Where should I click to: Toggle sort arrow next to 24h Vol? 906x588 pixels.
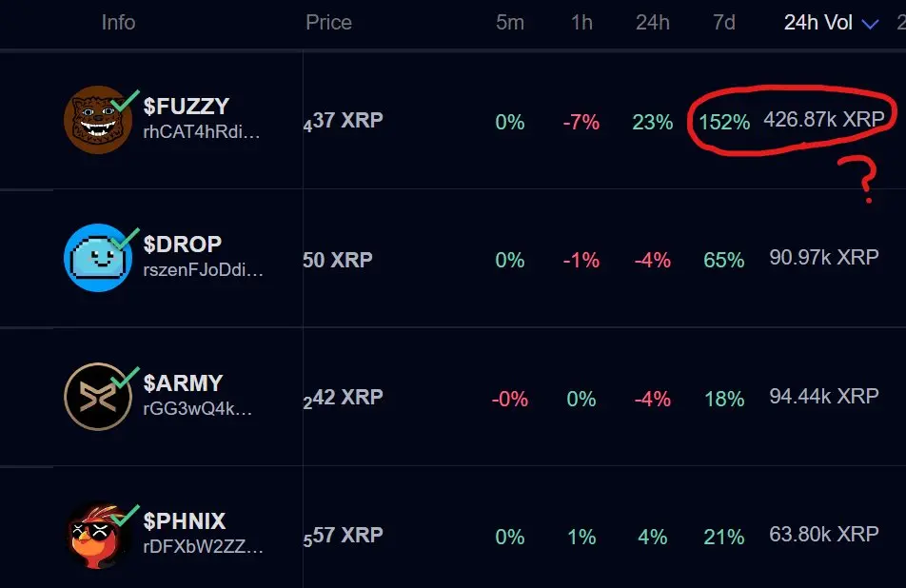870,24
